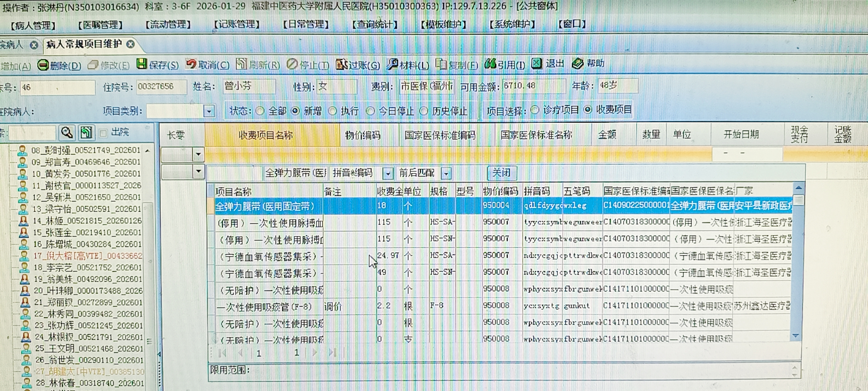Click the 退出 exit icon
The image size is (868, 391).
537,64
